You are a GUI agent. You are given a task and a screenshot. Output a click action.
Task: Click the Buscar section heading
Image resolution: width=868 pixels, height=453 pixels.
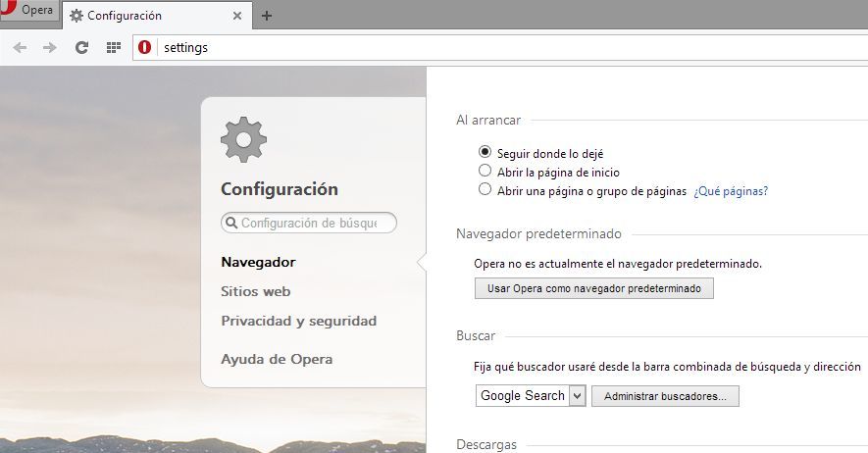476,335
